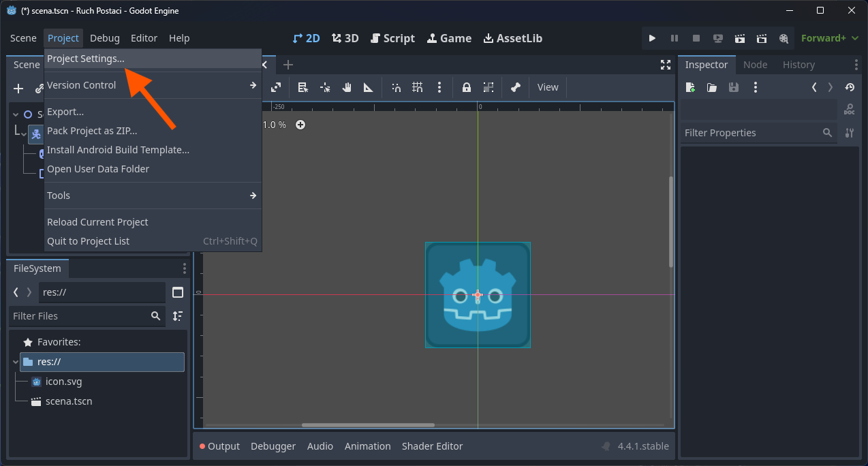The height and width of the screenshot is (466, 868).
Task: Toggle split mode in FileSystem panel
Action: 178,292
